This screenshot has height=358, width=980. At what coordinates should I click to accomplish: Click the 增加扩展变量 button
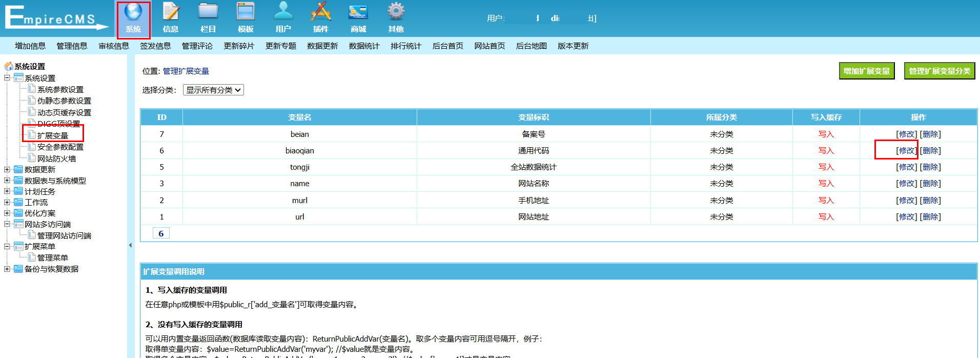pyautogui.click(x=866, y=71)
